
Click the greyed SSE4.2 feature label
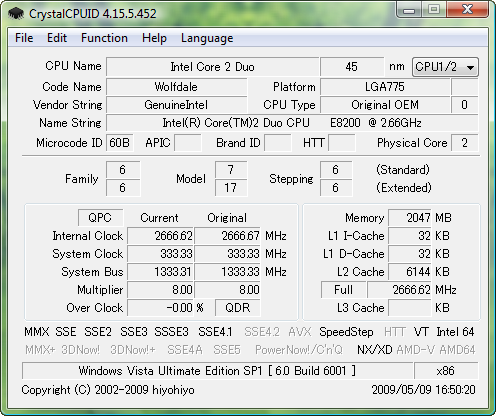tap(262, 332)
